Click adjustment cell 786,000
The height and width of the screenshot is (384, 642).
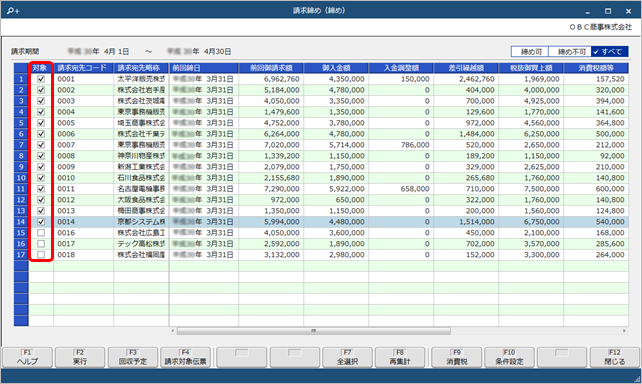coord(401,145)
